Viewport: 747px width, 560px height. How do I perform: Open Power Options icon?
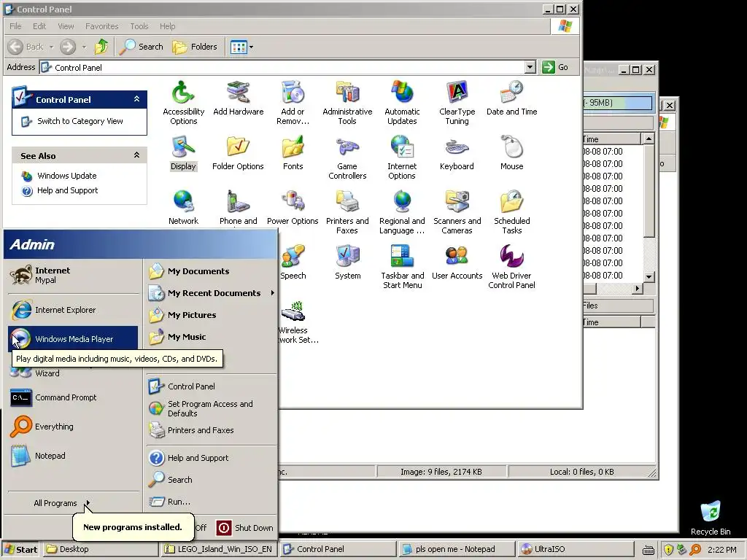(293, 208)
